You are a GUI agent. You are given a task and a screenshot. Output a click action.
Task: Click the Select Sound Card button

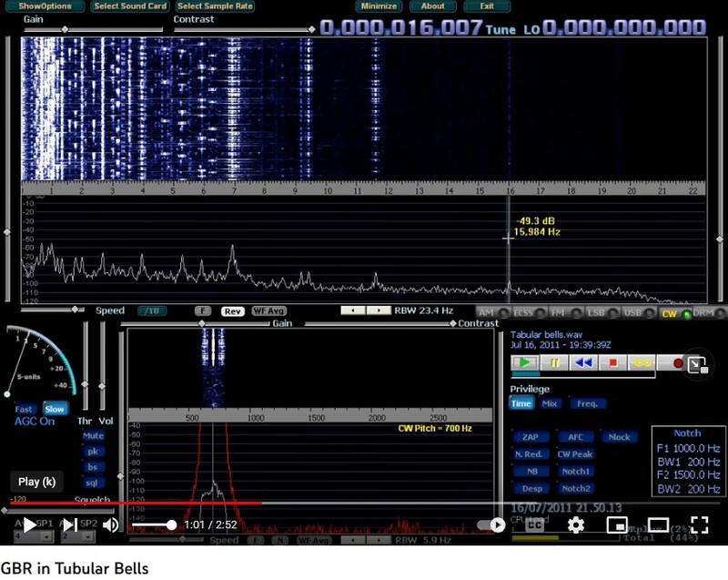pos(129,5)
